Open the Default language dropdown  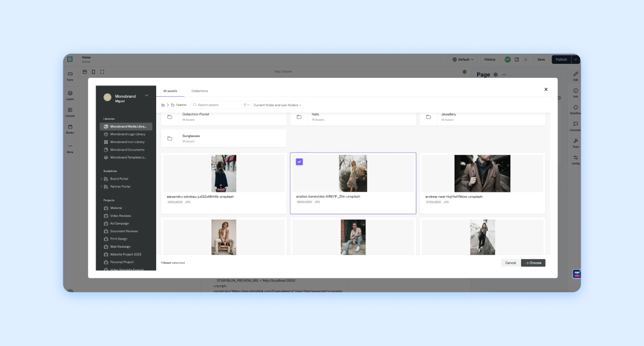[x=463, y=60]
